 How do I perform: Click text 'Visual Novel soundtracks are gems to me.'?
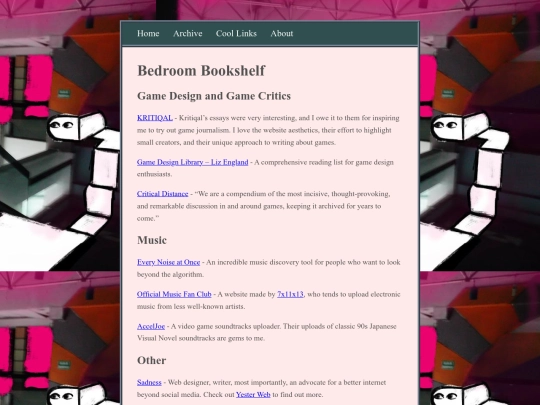(201, 338)
